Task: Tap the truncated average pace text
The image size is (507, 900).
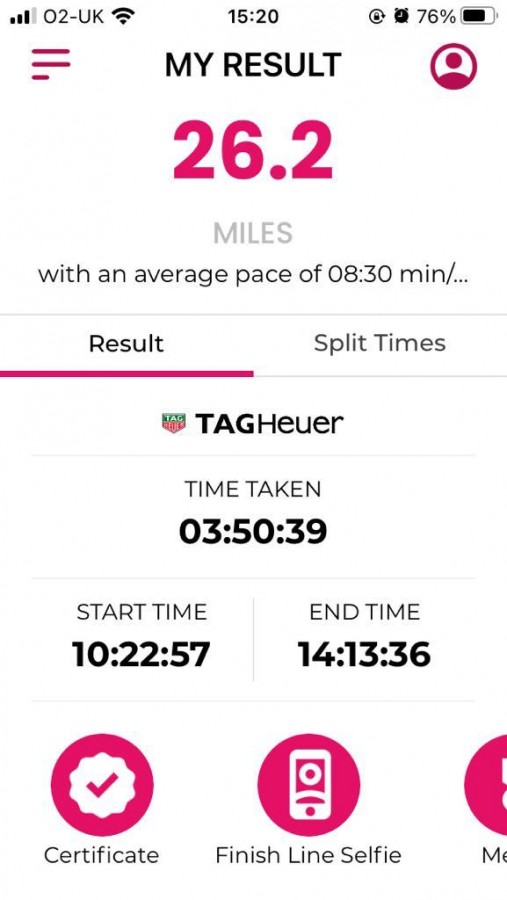Action: pos(253,274)
